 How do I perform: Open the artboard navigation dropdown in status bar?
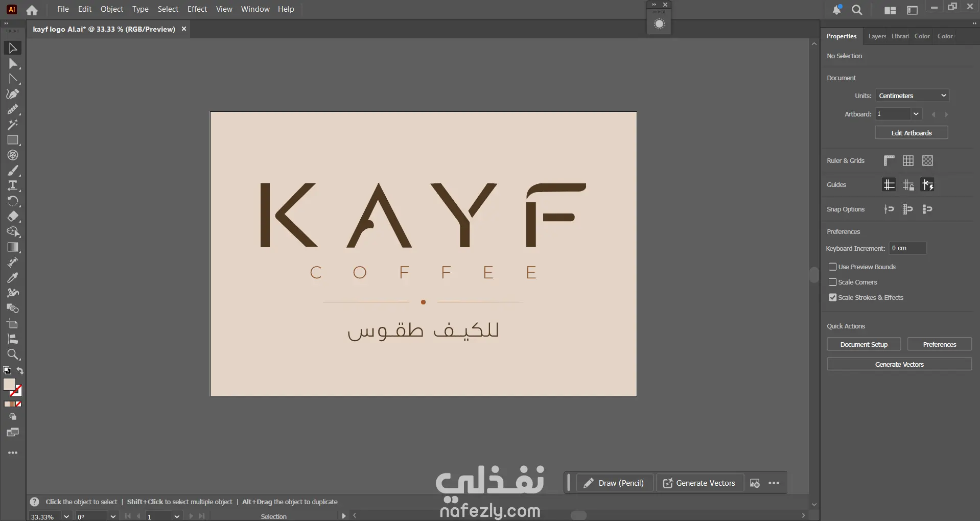coord(177,516)
